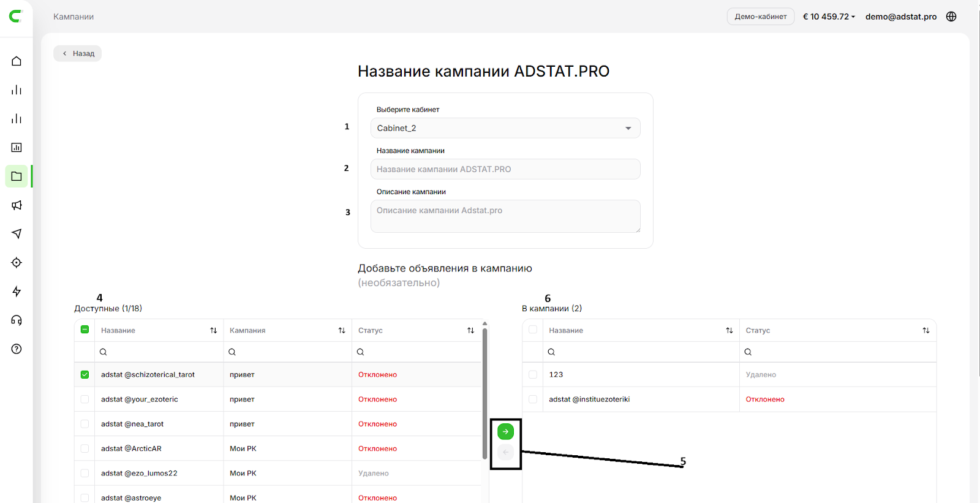
Task: Focus the Название кампании input field
Action: 505,169
